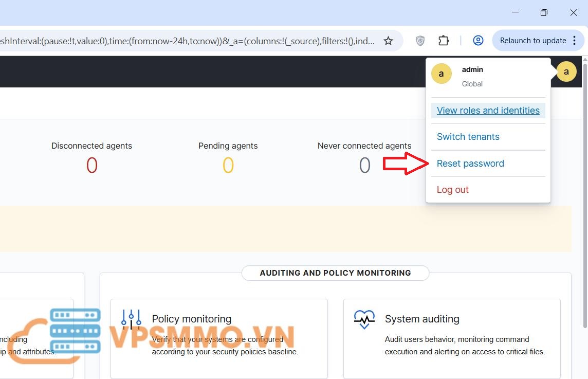Viewport: 588px width, 379px height.
Task: Bookmark this page with the star icon
Action: pos(389,41)
